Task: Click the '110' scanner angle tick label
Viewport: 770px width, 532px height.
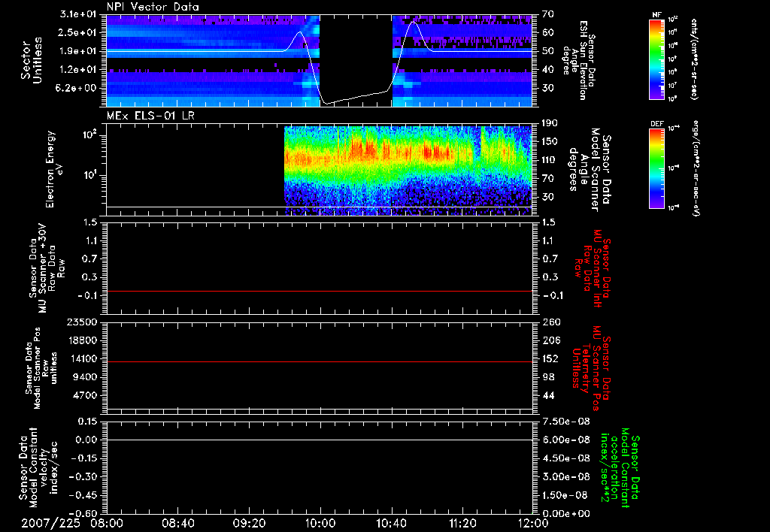Action: (x=550, y=160)
